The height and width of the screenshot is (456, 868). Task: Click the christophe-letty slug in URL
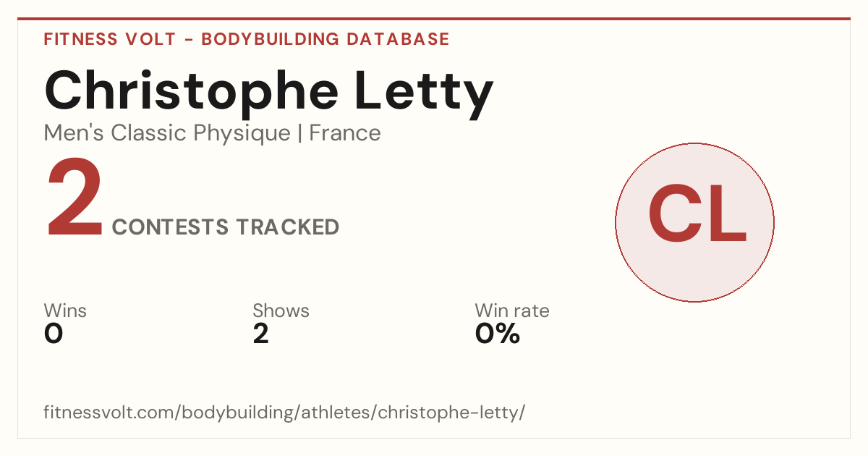[x=448, y=413]
